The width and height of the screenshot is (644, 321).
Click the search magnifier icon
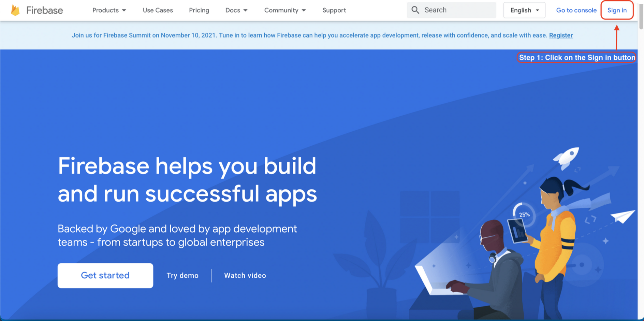point(415,10)
